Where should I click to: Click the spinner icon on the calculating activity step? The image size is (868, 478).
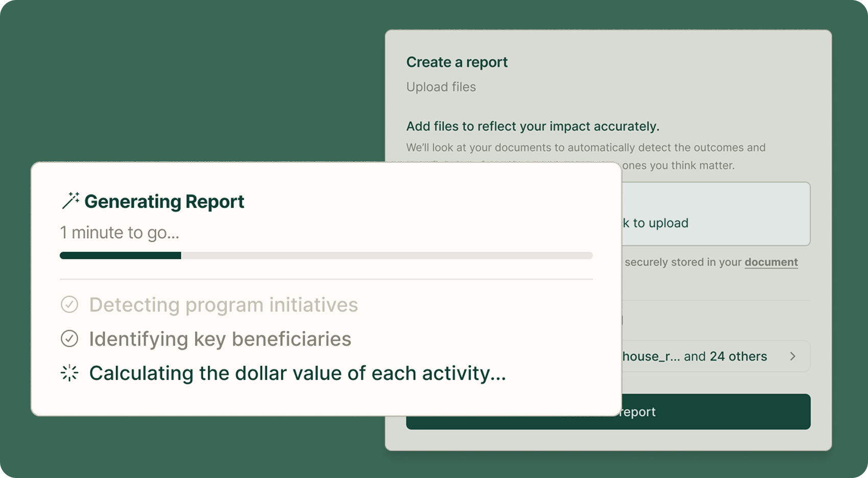(69, 373)
